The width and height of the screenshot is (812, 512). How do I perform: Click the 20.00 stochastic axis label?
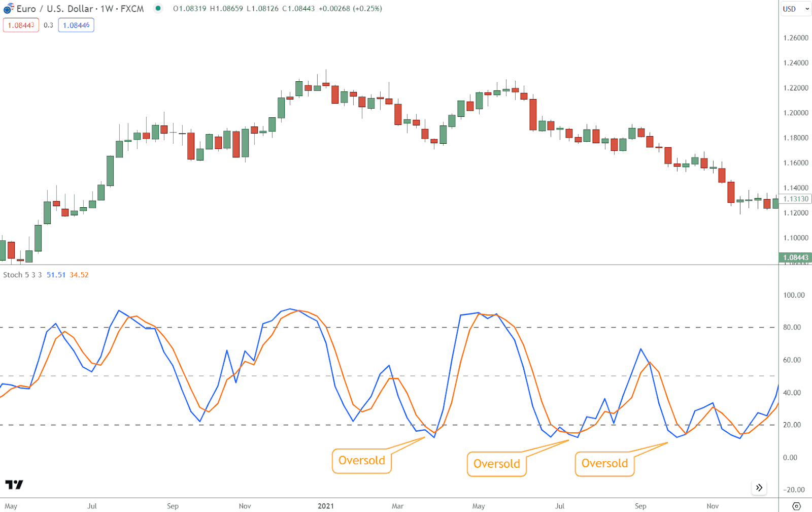pyautogui.click(x=792, y=425)
